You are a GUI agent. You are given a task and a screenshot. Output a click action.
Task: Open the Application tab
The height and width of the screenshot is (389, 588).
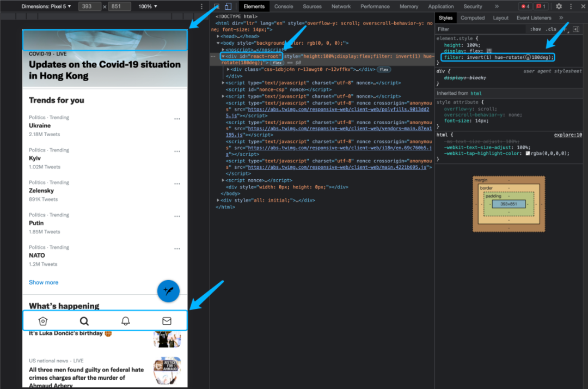point(440,7)
